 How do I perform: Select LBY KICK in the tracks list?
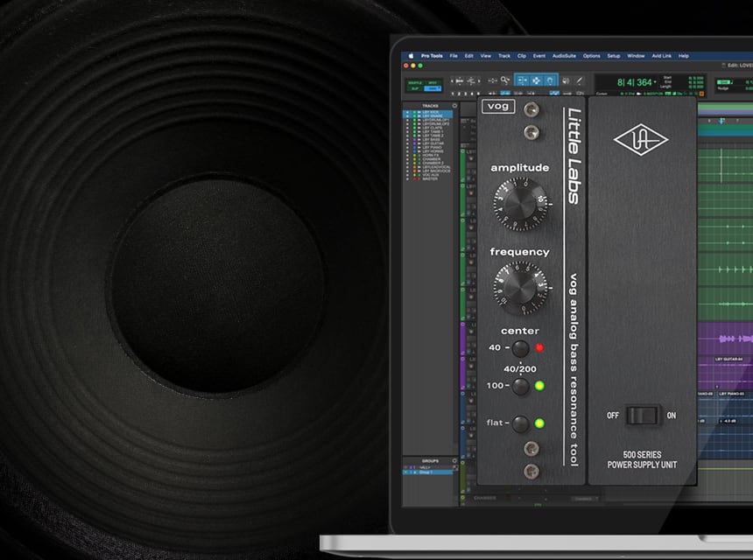tap(427, 112)
